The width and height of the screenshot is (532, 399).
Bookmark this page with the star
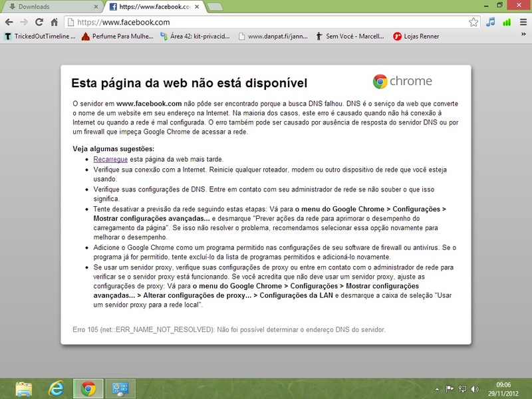click(473, 23)
